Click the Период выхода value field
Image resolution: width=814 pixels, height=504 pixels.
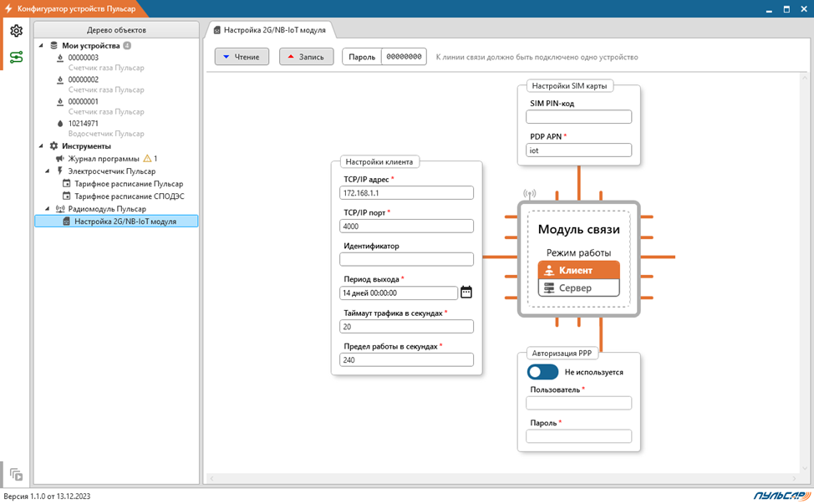click(399, 293)
